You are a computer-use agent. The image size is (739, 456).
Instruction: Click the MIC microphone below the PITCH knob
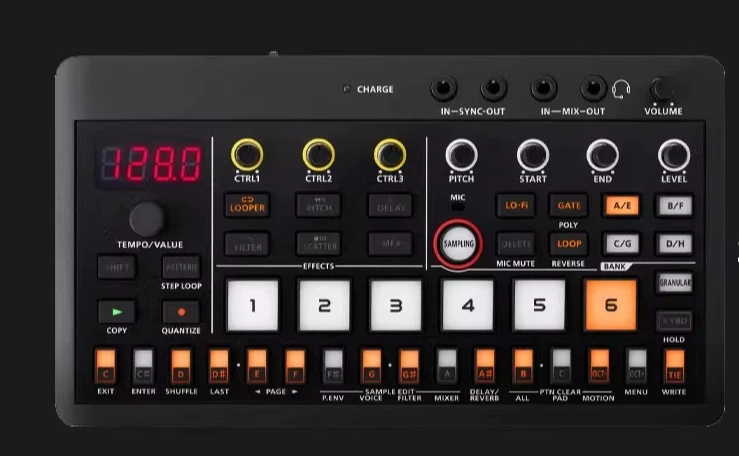458,207
